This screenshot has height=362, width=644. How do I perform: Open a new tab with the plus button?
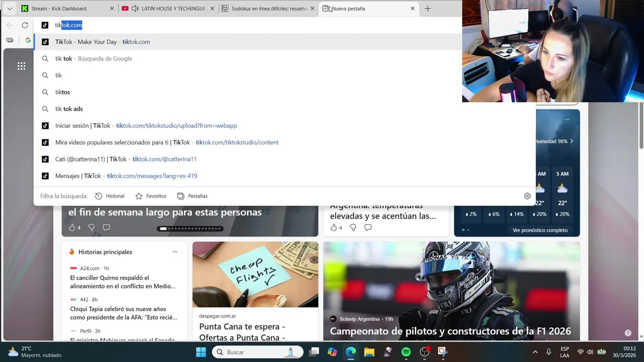pyautogui.click(x=428, y=9)
